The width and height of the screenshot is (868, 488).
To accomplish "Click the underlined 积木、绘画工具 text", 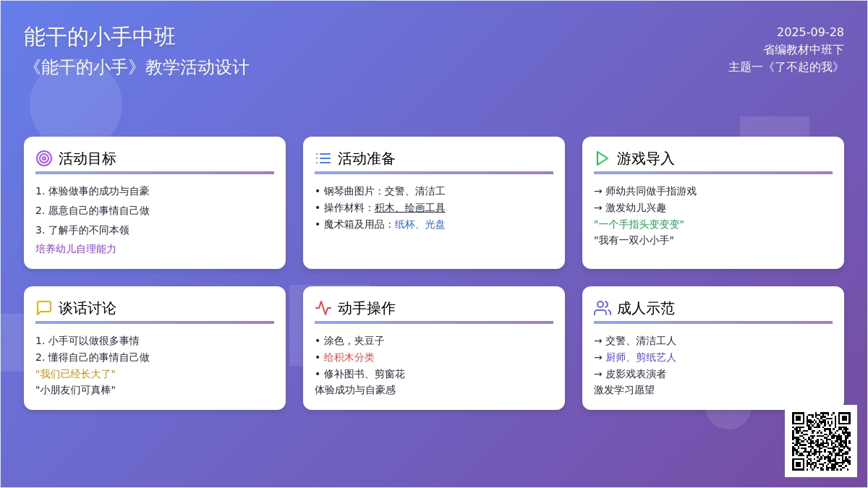I will [409, 207].
